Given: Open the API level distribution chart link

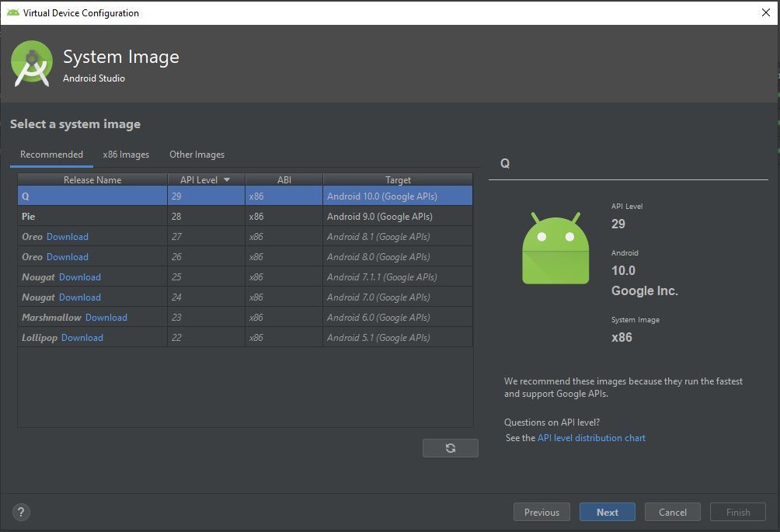Looking at the screenshot, I should coord(591,438).
